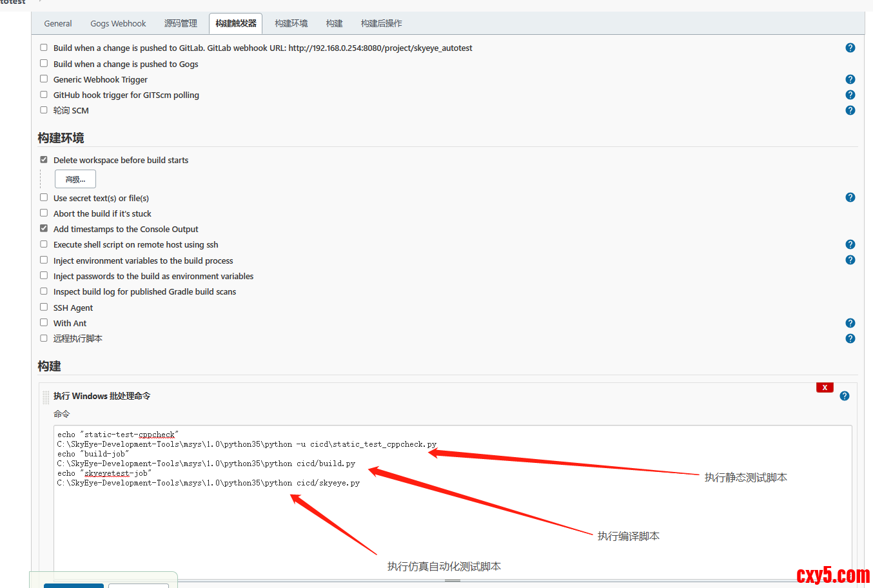Switch to the General tab

coord(58,23)
